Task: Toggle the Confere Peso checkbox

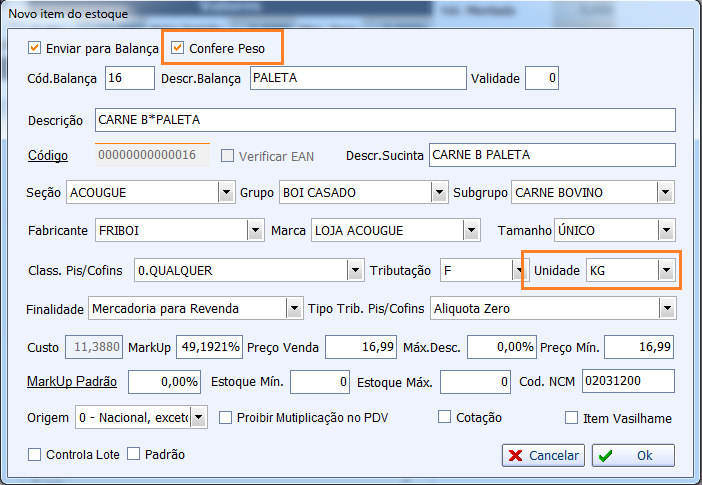Action: pyautogui.click(x=179, y=48)
